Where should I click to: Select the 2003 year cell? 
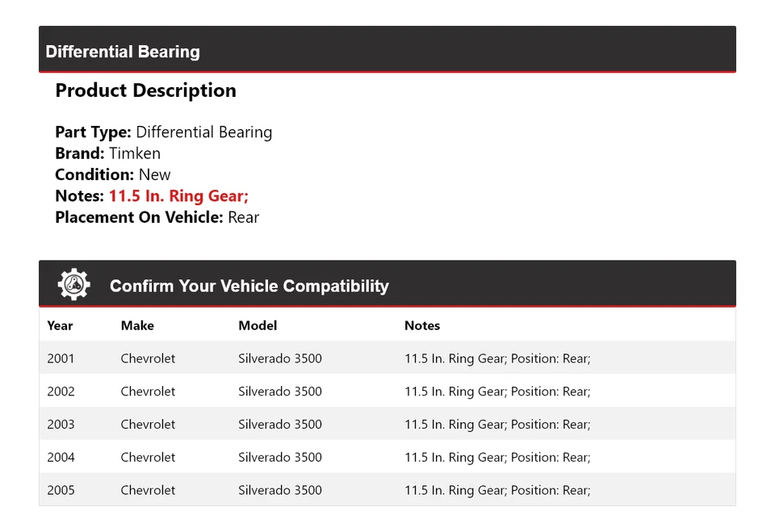(61, 424)
